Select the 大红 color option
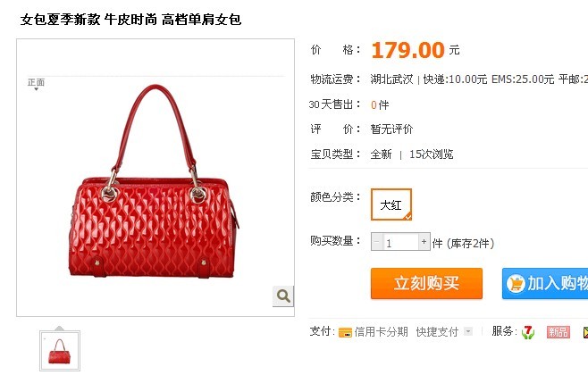 tap(391, 204)
